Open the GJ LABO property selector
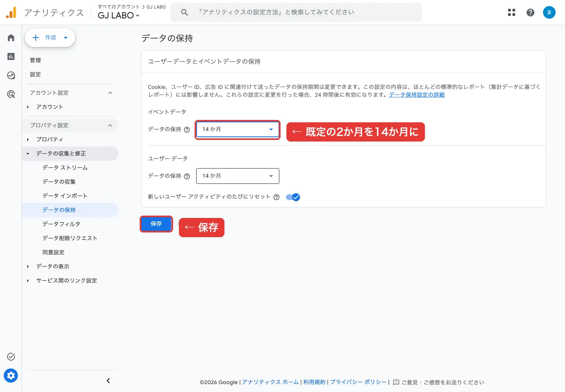This screenshot has height=392, width=565. [x=118, y=15]
